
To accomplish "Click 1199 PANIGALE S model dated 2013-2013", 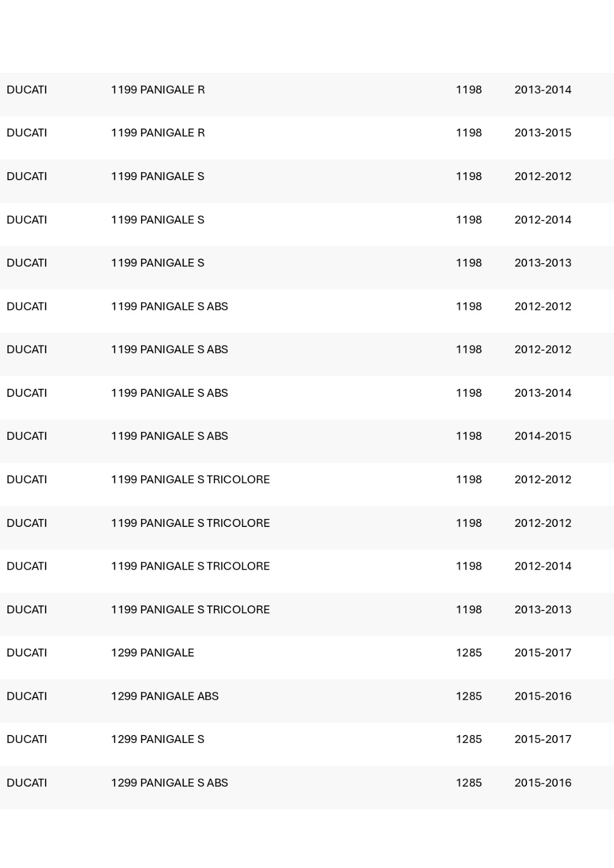I will [x=157, y=263].
